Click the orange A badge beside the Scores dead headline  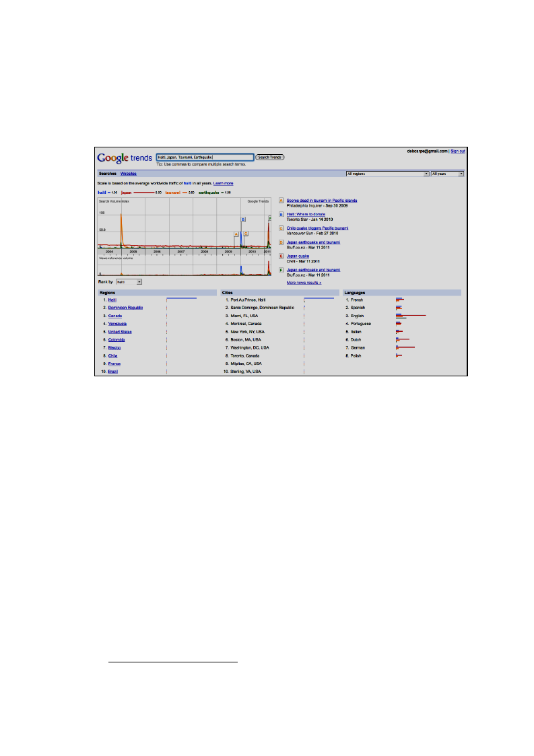tap(281, 201)
